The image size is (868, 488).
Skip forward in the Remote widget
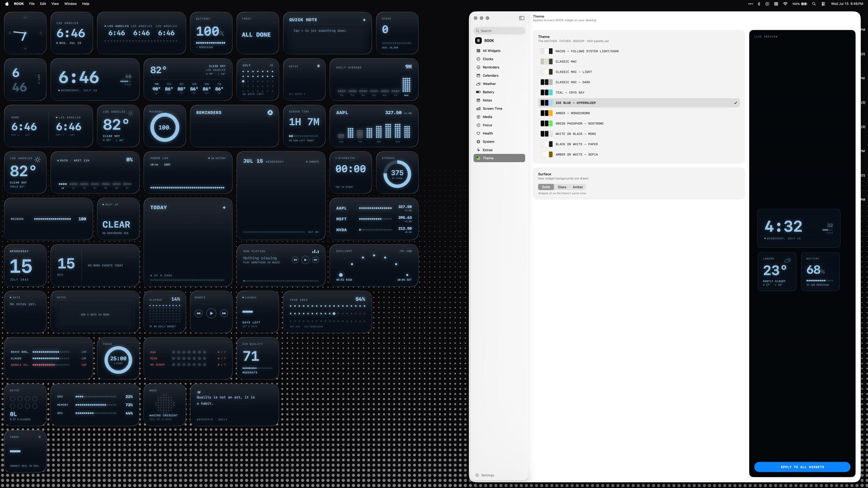pos(224,313)
